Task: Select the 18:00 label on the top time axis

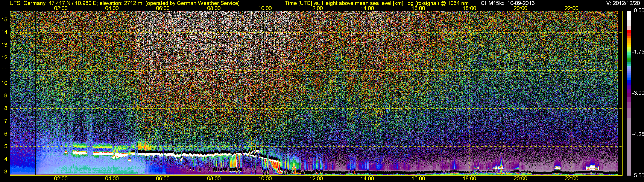Action: click(469, 8)
